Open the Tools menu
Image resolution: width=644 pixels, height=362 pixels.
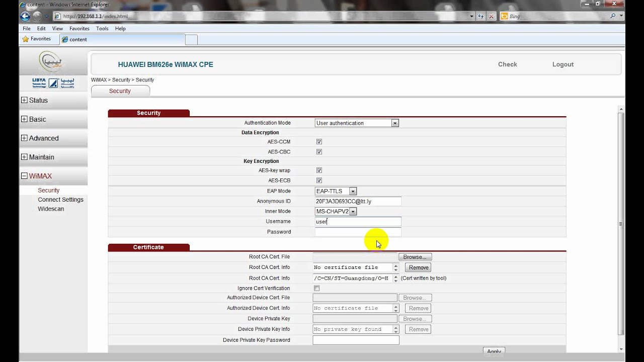pos(102,29)
